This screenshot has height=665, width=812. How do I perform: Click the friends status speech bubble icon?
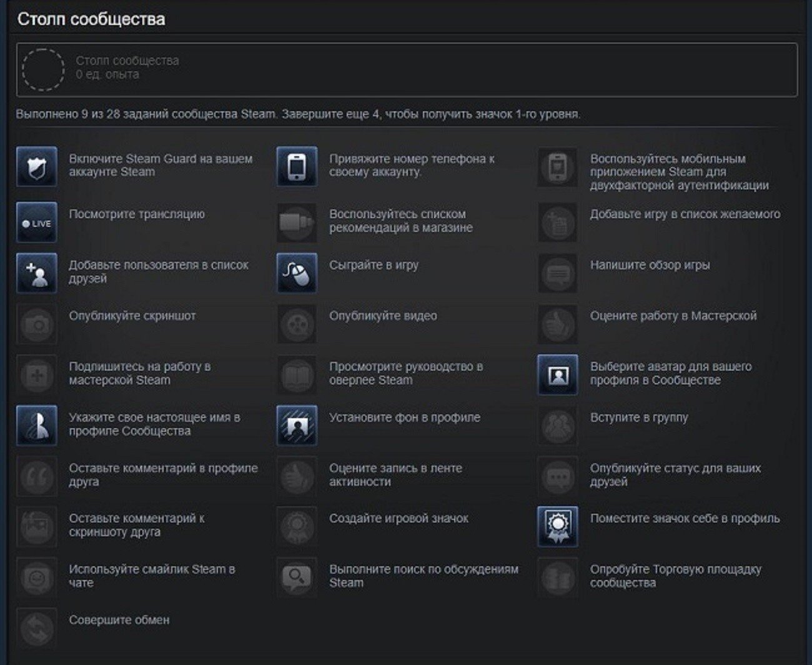(x=558, y=476)
